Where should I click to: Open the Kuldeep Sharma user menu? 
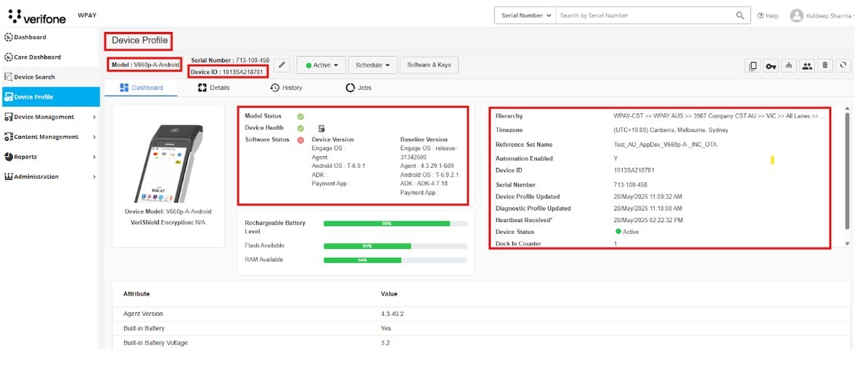point(828,15)
